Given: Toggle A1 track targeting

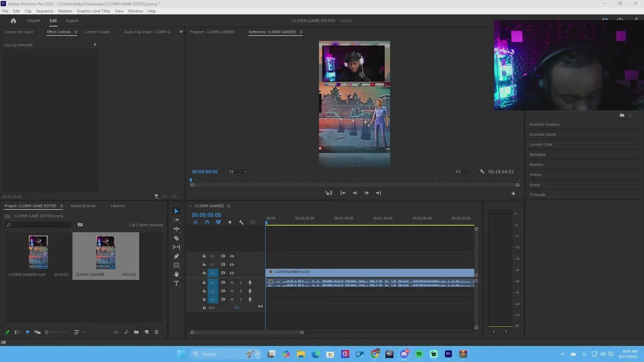Looking at the screenshot, I should pyautogui.click(x=212, y=283).
